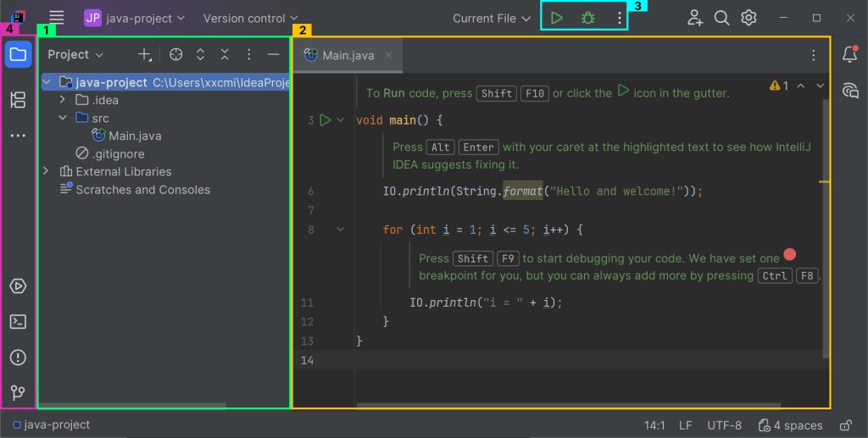Open the Services run tool window

pos(18,286)
